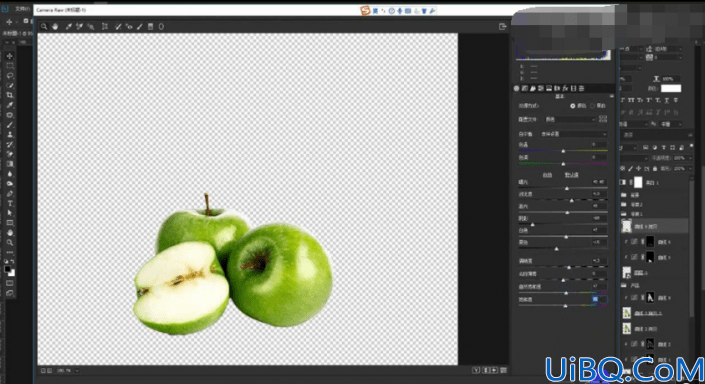Click the Blacks (黑色) slider handle
Screen dimensions: 705x384
557,249
